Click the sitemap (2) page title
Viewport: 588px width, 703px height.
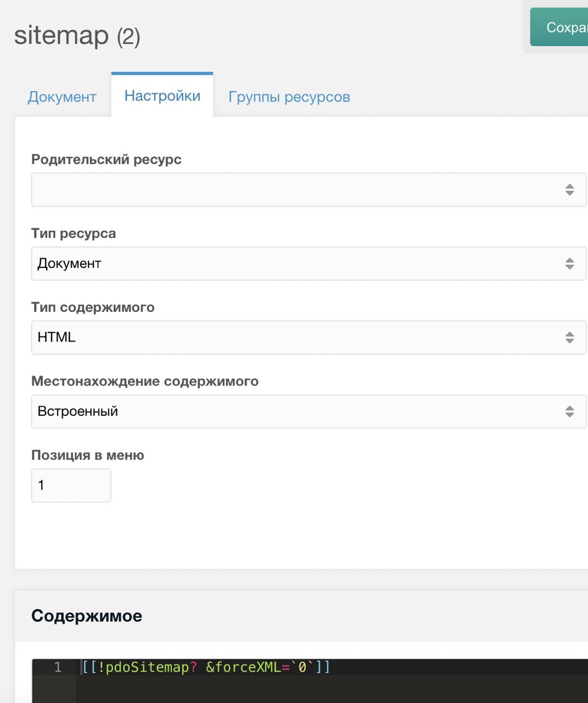pyautogui.click(x=77, y=36)
